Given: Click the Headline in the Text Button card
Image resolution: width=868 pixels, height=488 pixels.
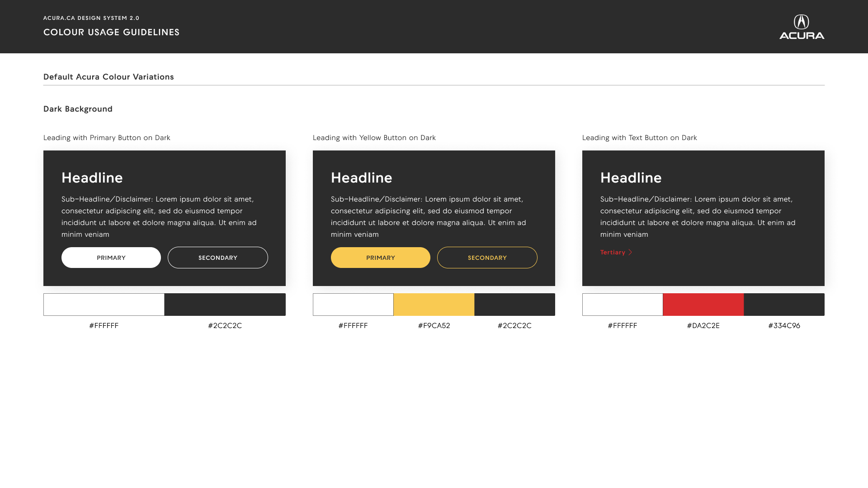Looking at the screenshot, I should (631, 178).
